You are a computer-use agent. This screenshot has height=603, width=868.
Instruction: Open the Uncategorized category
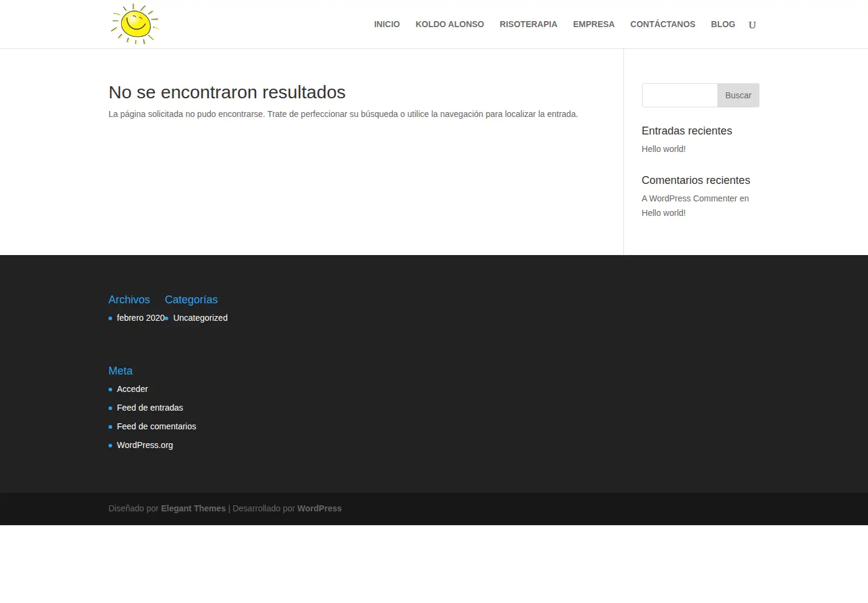201,318
